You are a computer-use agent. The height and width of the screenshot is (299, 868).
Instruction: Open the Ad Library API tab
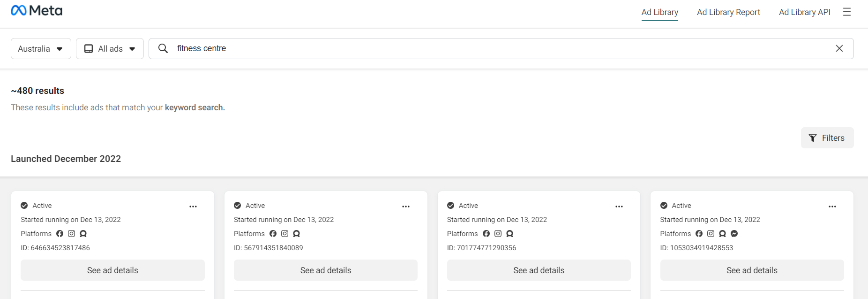tap(804, 12)
